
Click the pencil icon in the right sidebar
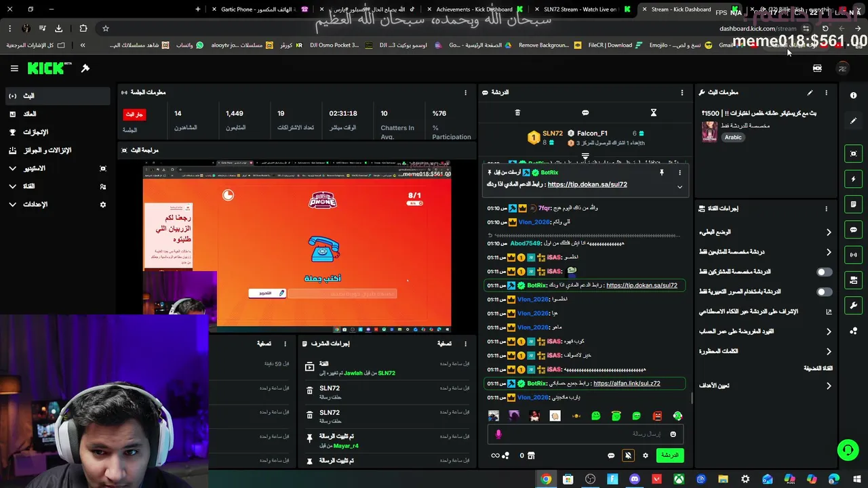[x=854, y=121]
